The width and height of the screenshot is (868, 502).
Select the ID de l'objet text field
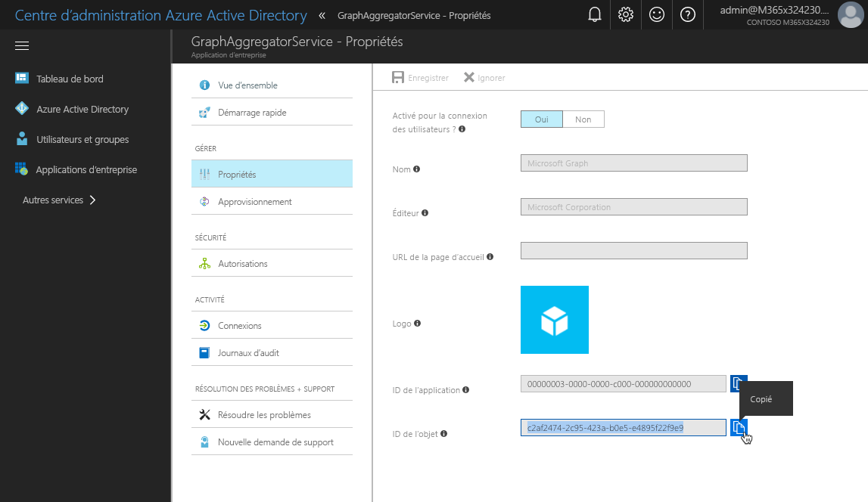[x=623, y=427]
